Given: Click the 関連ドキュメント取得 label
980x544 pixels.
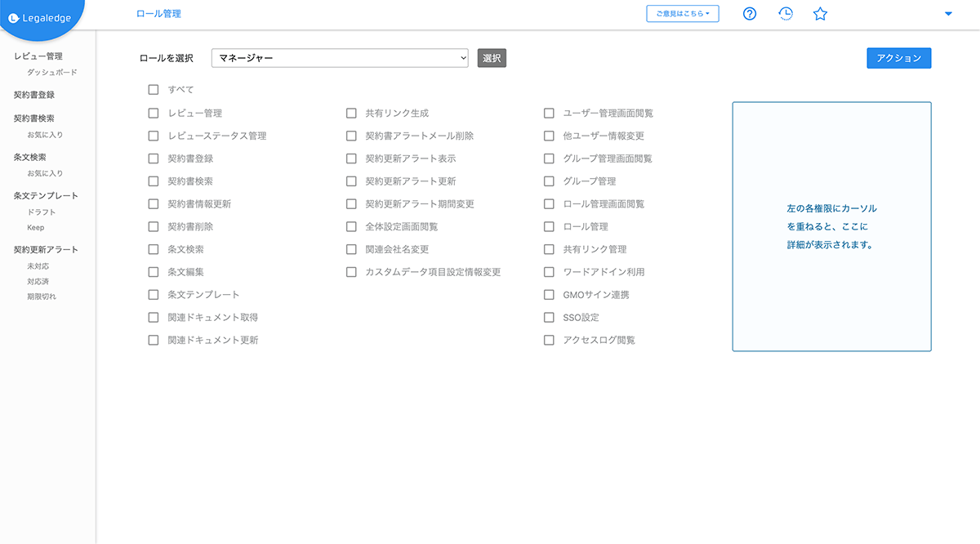Looking at the screenshot, I should pyautogui.click(x=213, y=317).
